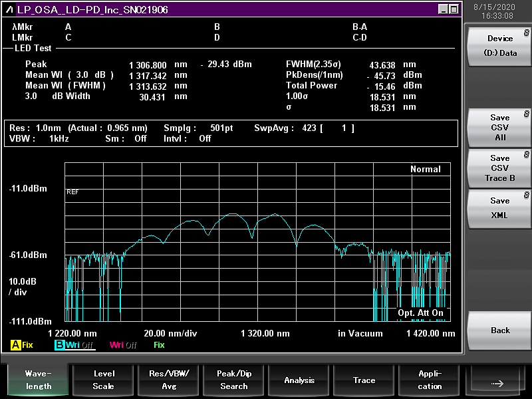
Task: Click the Anritsu logo icon in title bar
Action: point(9,10)
